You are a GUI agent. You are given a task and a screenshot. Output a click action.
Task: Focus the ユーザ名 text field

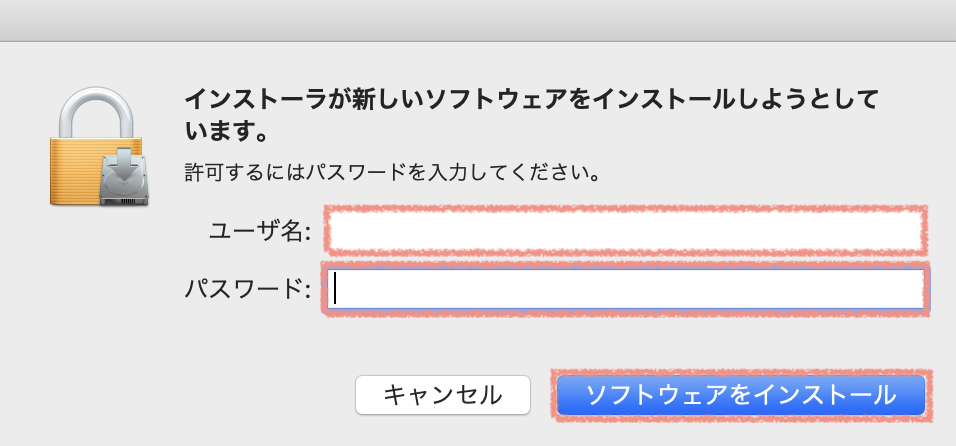625,230
